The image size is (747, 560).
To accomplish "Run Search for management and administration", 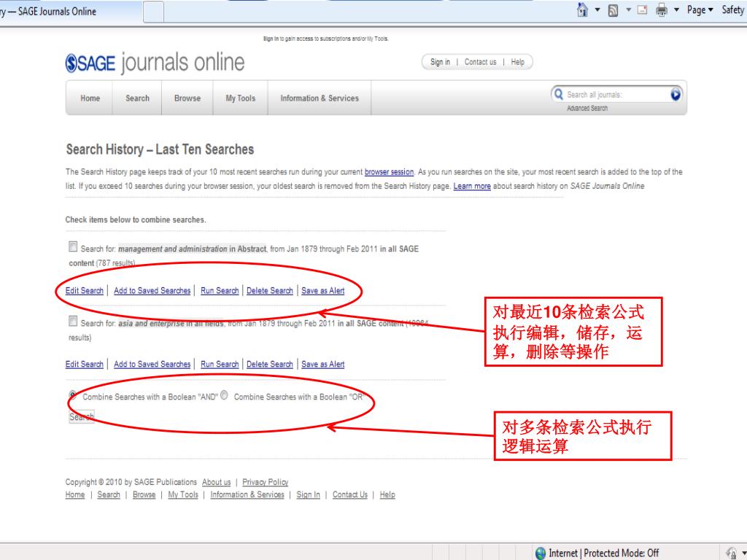I will [x=220, y=290].
